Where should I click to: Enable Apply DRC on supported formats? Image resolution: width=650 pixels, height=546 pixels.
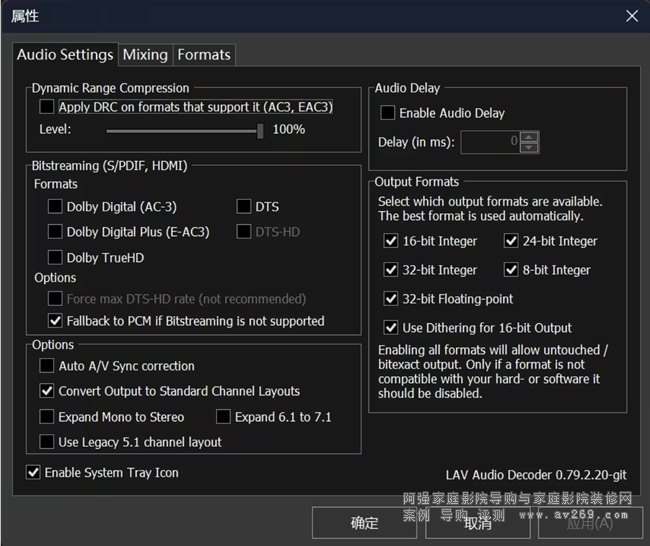click(x=47, y=107)
